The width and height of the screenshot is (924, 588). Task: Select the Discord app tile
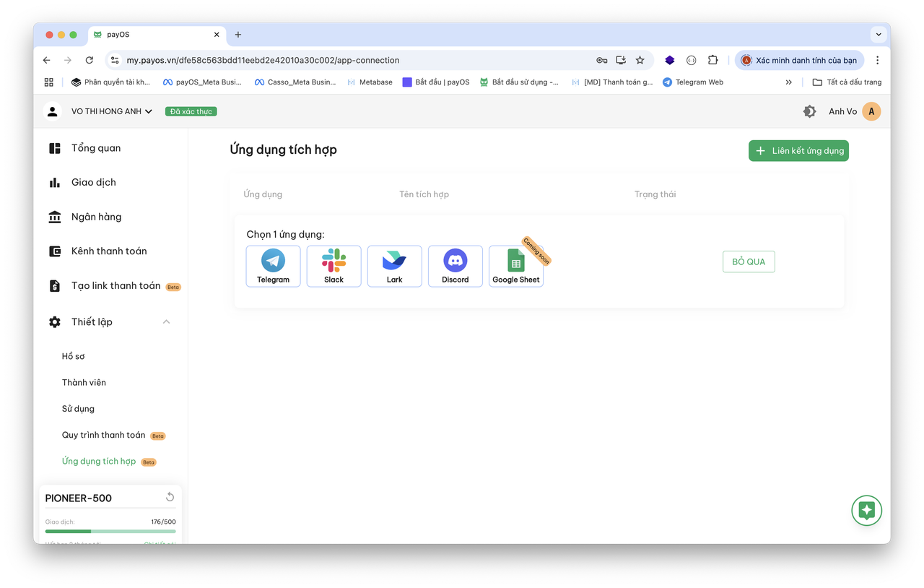click(x=455, y=266)
